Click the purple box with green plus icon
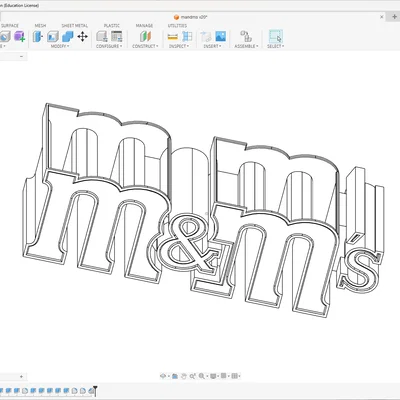This screenshot has height=400, width=400. tap(20, 36)
